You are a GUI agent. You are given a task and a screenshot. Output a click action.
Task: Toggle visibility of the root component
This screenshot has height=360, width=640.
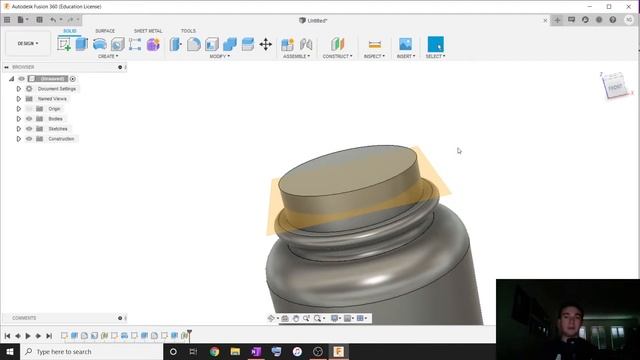pos(22,79)
